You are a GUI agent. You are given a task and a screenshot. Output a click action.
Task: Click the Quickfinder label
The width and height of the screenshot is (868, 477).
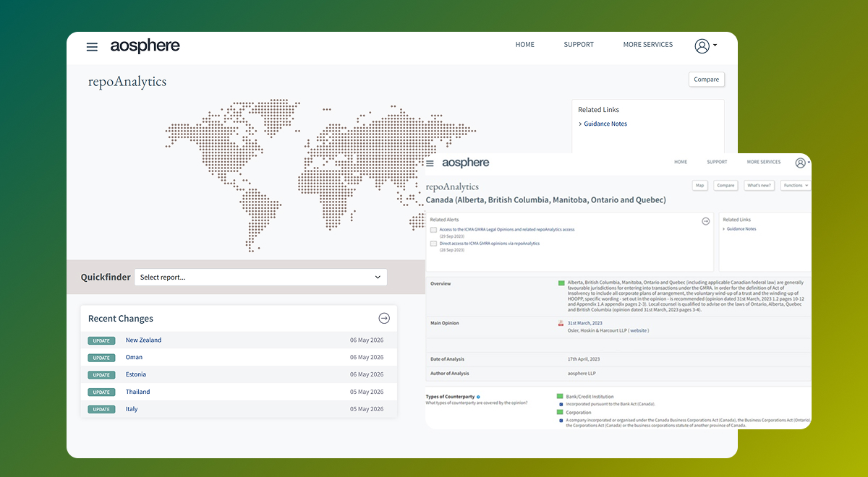tap(106, 277)
